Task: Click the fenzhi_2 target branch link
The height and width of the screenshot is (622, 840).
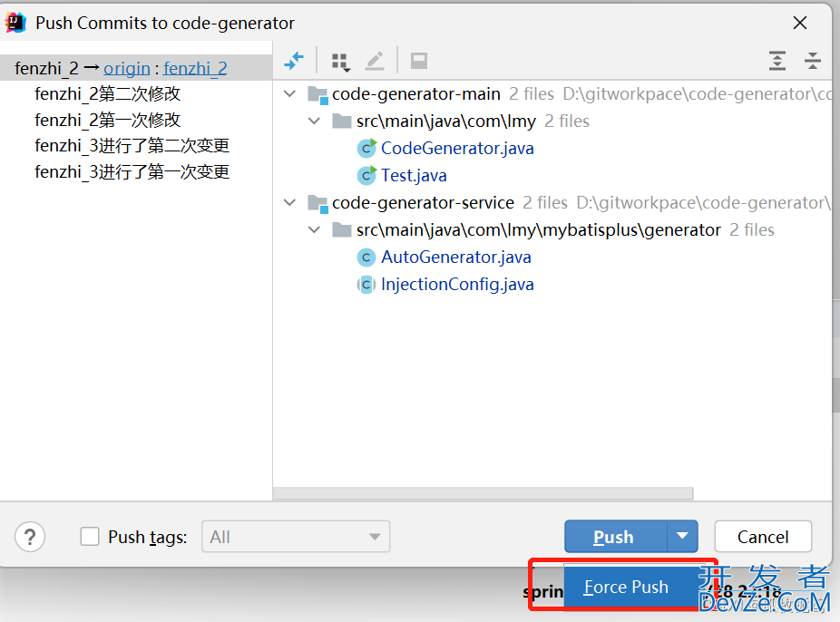Action: point(195,69)
